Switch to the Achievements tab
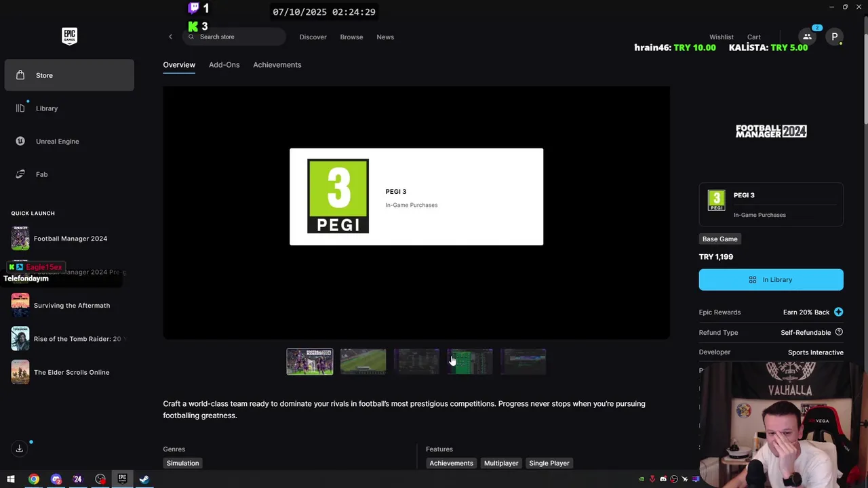 (277, 65)
